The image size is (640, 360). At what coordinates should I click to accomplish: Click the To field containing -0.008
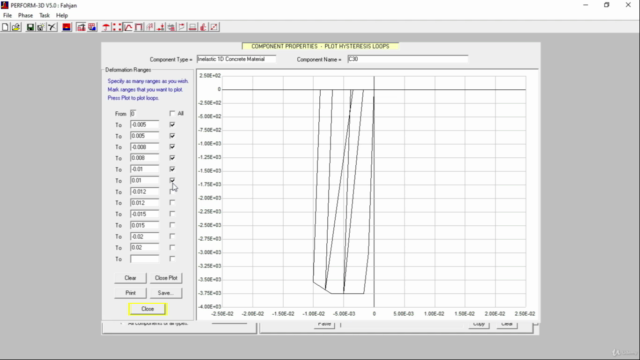(144, 147)
